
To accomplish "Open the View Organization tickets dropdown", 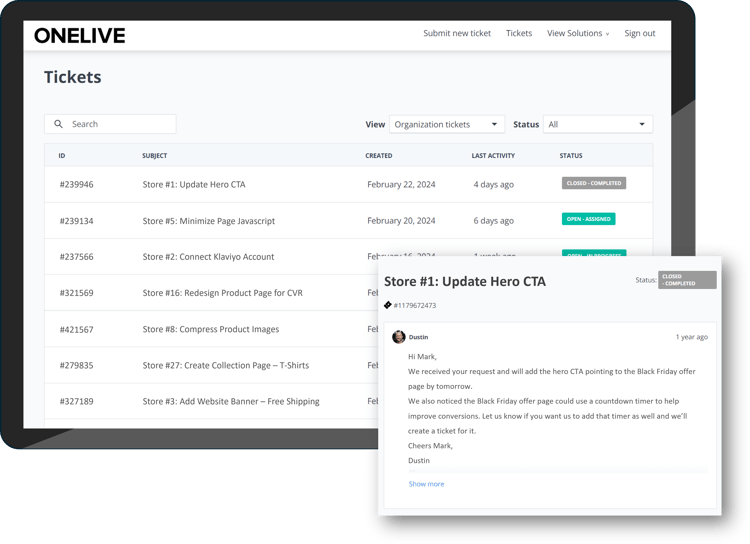I will [447, 124].
